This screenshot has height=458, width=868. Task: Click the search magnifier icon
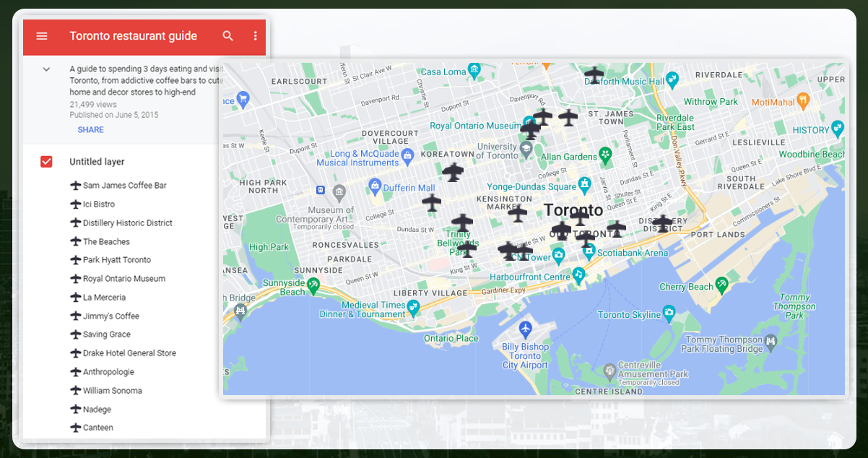(x=228, y=36)
